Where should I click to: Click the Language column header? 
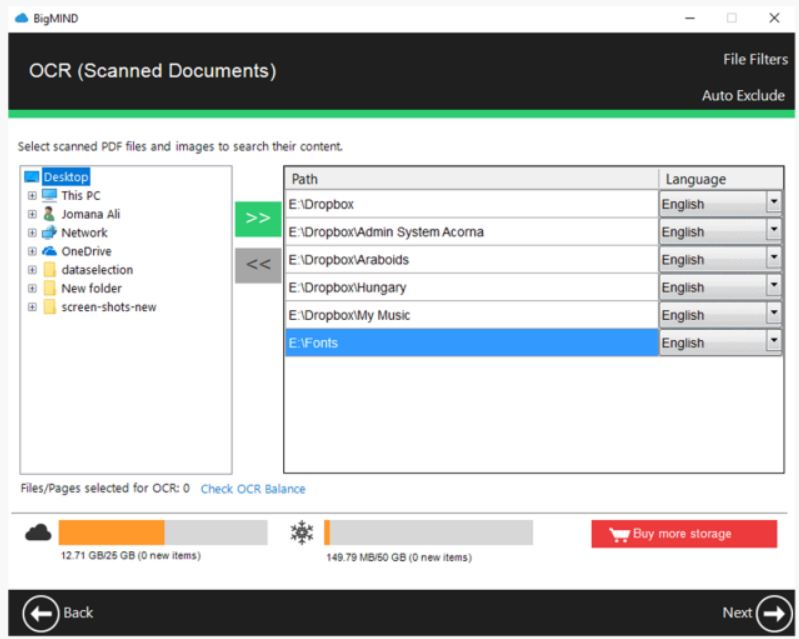tap(721, 179)
